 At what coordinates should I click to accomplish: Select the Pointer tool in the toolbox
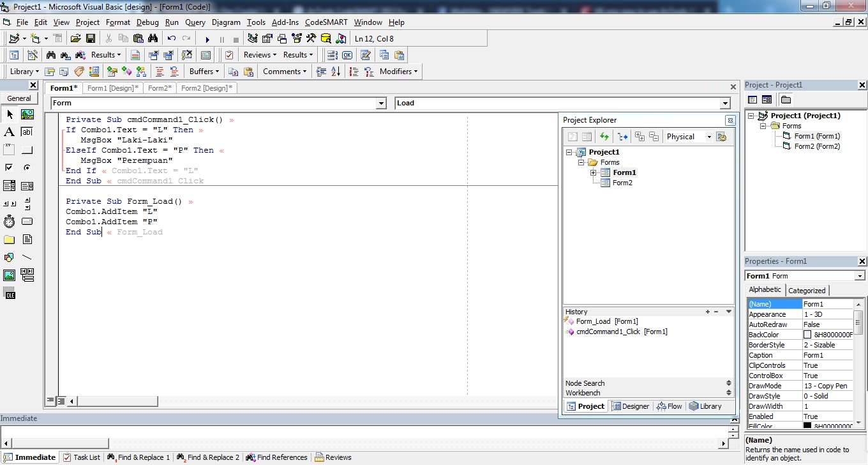click(x=10, y=114)
